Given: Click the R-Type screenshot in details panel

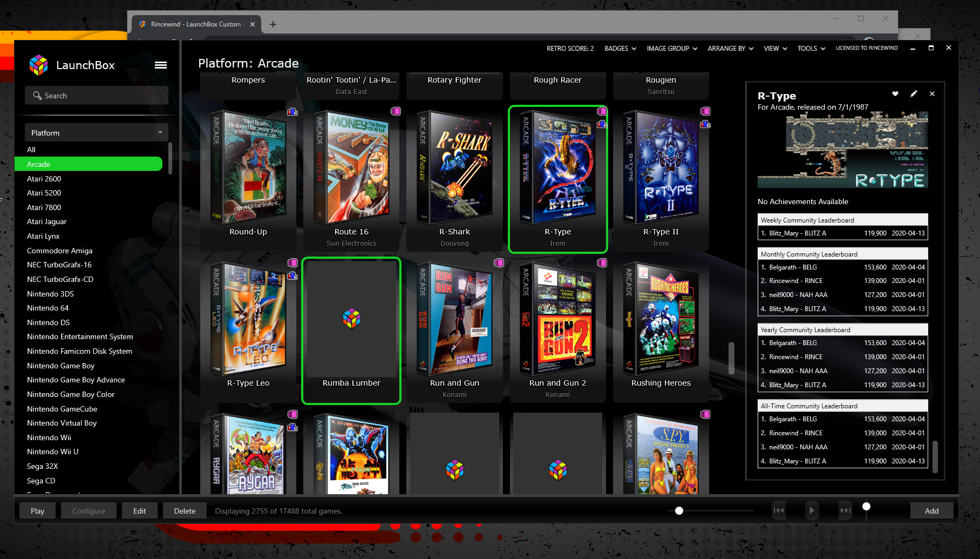Looking at the screenshot, I should 843,150.
